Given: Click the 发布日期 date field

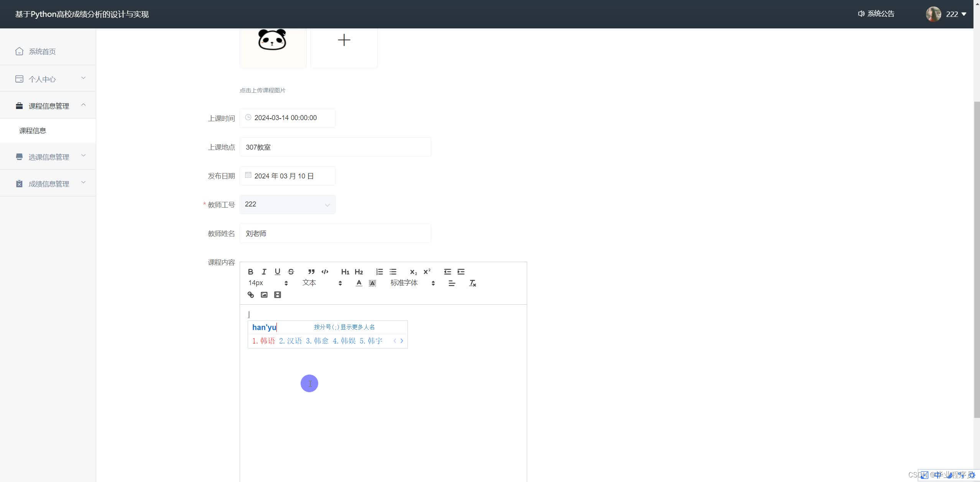Looking at the screenshot, I should click(x=288, y=176).
